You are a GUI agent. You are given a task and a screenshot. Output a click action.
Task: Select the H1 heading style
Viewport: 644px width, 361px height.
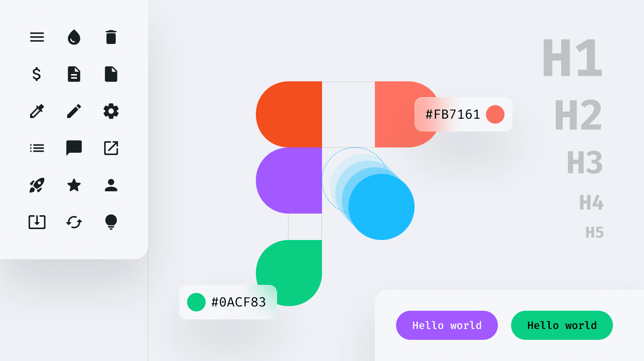tap(573, 58)
